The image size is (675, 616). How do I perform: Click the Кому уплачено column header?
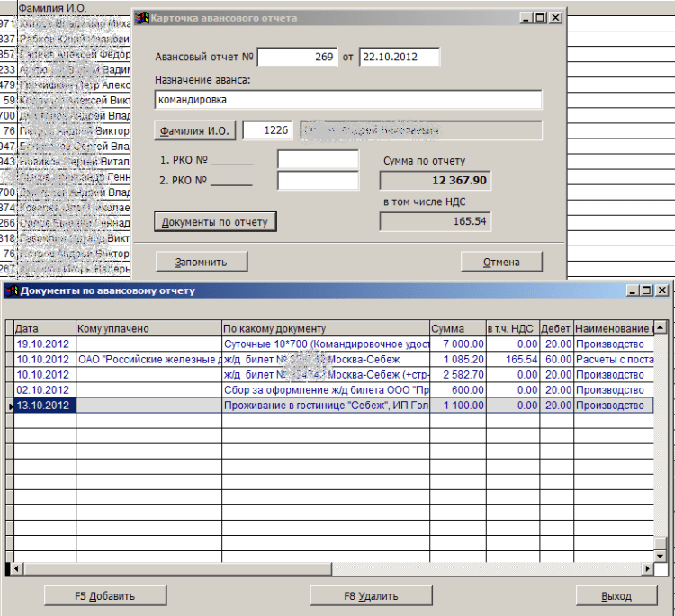(x=148, y=328)
